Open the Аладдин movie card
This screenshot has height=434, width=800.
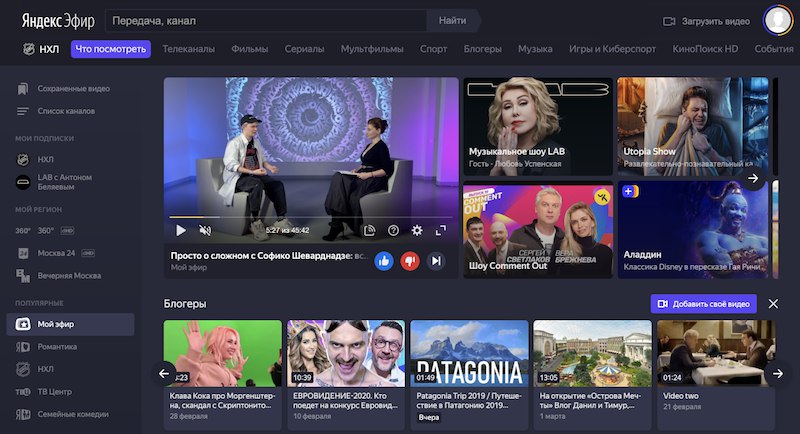[x=693, y=230]
